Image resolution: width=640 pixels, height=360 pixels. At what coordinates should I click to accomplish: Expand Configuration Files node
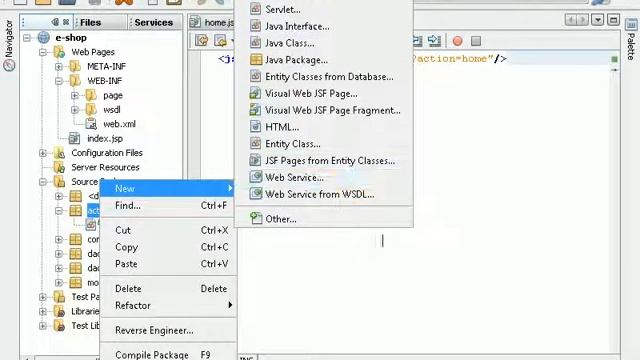pos(42,153)
